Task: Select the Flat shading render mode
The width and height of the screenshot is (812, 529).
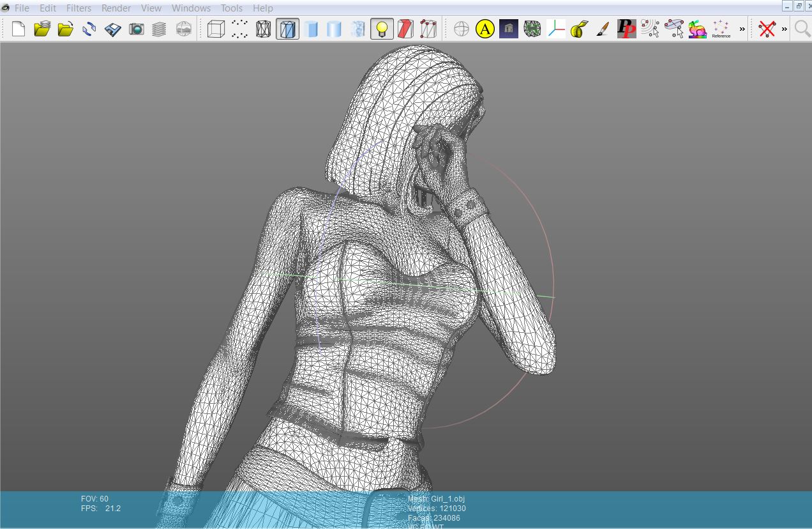Action: (x=335, y=29)
